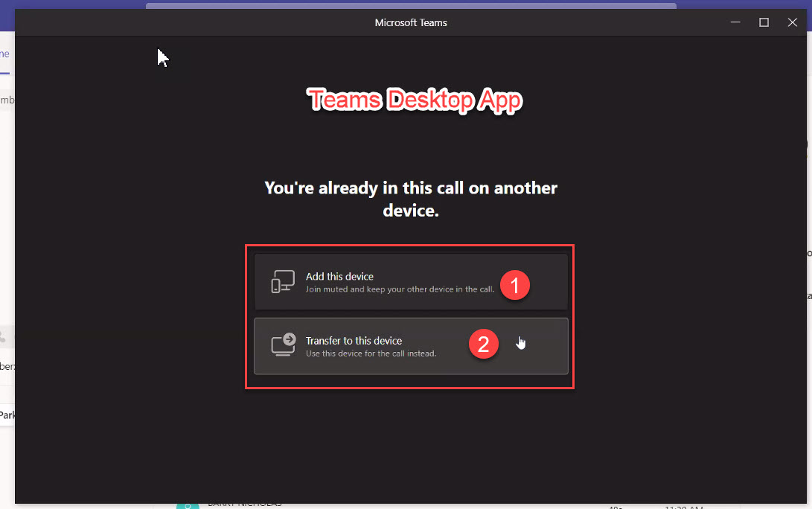Select Transfer to this device option
Image resolution: width=812 pixels, height=509 pixels.
pos(411,346)
